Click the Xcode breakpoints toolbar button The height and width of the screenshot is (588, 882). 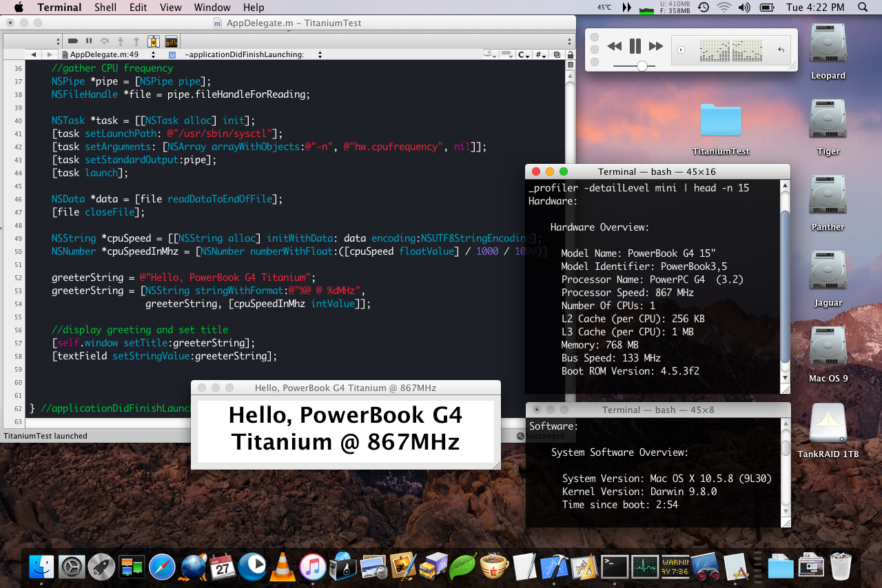pyautogui.click(x=72, y=41)
